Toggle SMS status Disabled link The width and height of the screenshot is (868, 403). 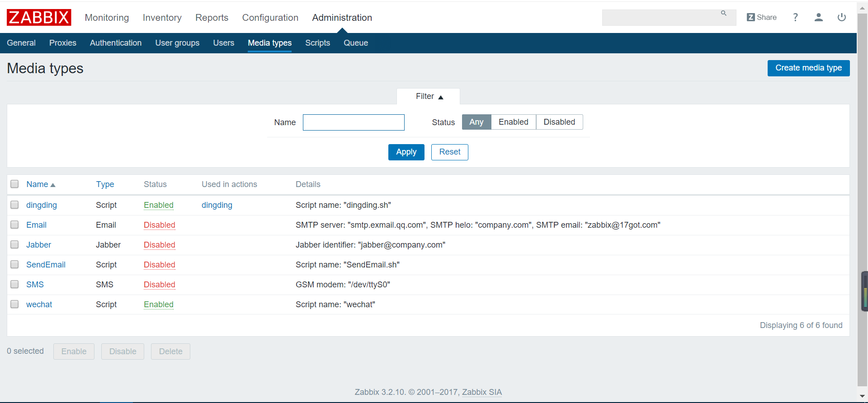[160, 285]
